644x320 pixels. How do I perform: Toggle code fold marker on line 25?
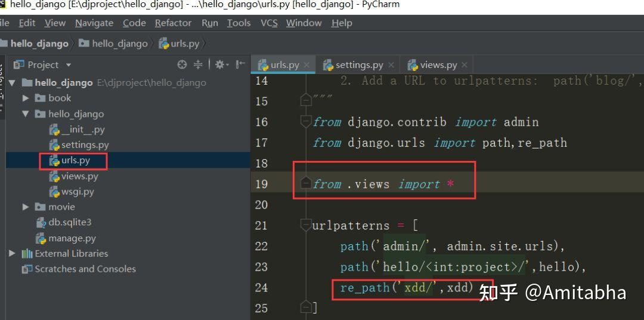[306, 306]
